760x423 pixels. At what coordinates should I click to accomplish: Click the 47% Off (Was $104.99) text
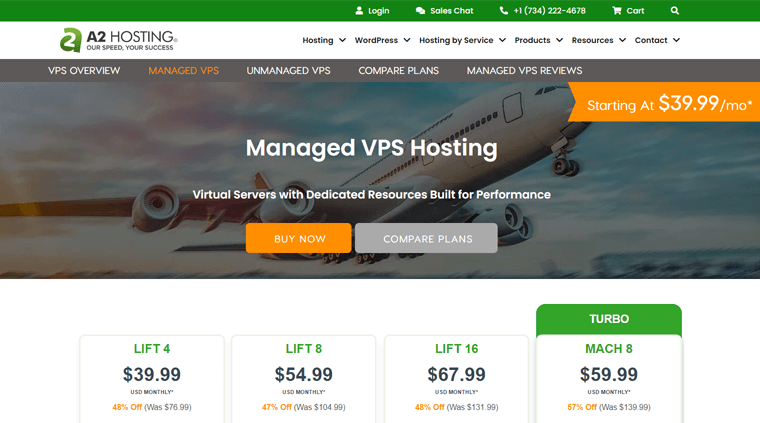(304, 407)
